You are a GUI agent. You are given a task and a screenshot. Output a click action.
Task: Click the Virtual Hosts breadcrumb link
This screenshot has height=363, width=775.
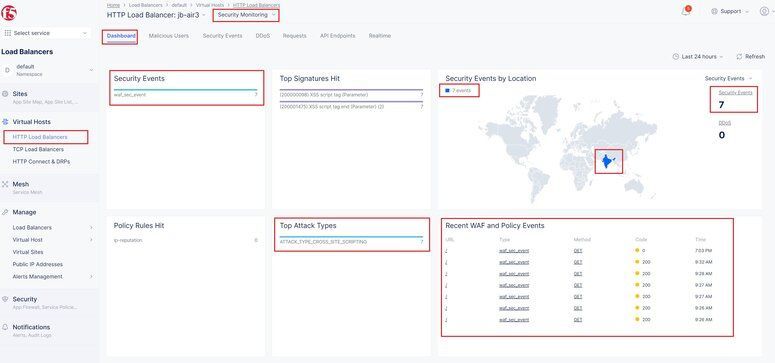[210, 5]
